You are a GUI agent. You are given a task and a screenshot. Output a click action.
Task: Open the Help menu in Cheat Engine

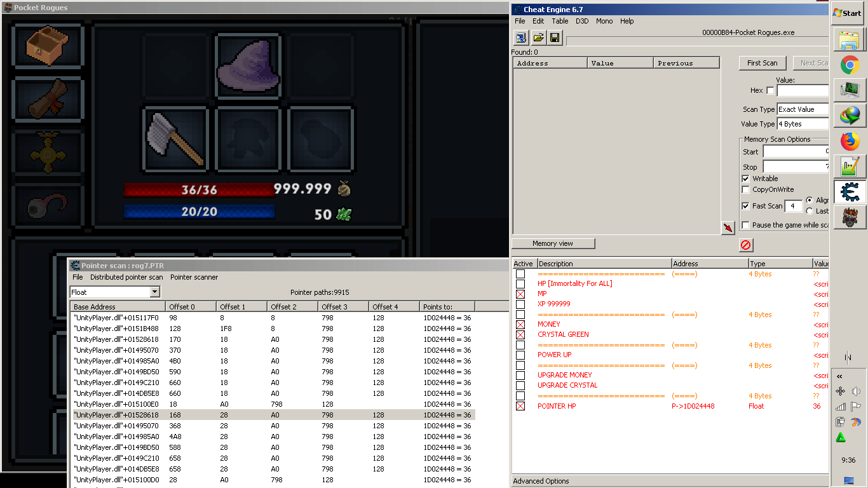(x=627, y=21)
